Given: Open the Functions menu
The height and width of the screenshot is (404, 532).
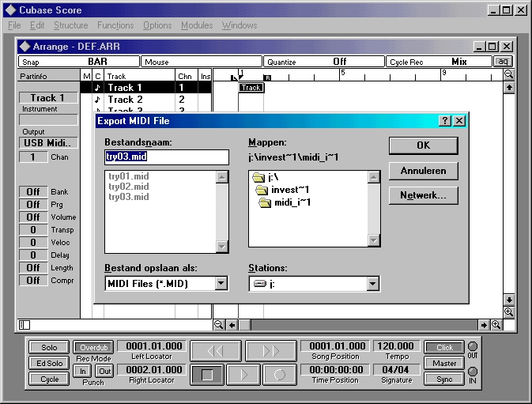Looking at the screenshot, I should [x=115, y=25].
